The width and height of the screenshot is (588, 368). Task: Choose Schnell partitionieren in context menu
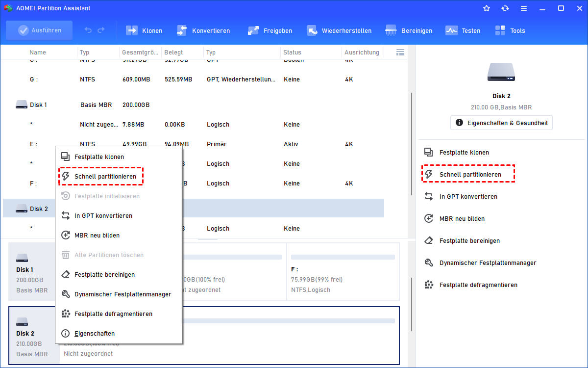(119, 176)
